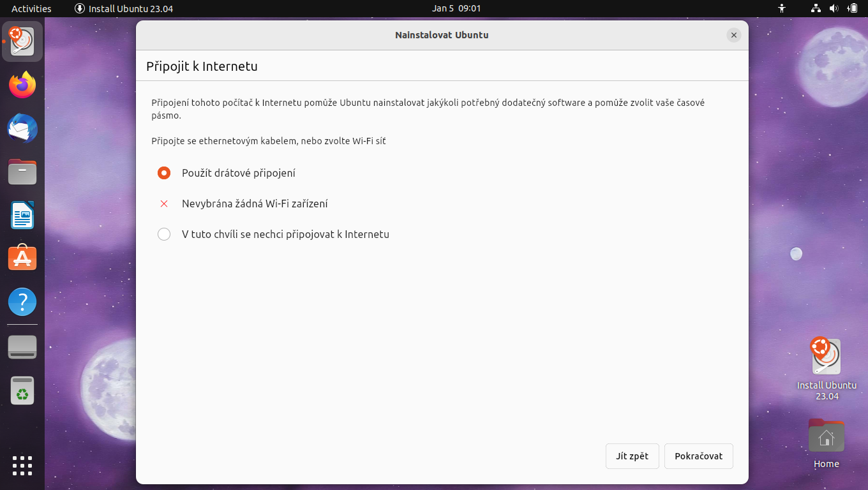Select the Použít drátové připojení option
868x490 pixels.
tap(164, 172)
